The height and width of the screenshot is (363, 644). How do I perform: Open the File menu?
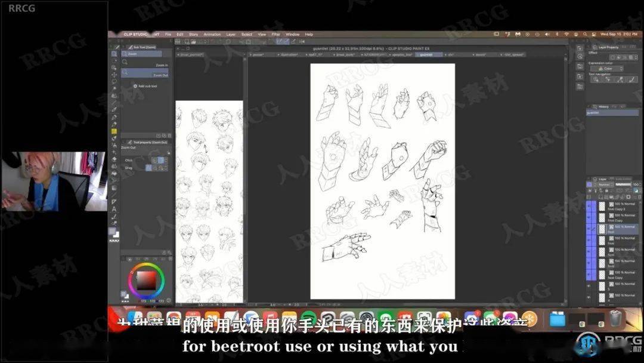(168, 35)
